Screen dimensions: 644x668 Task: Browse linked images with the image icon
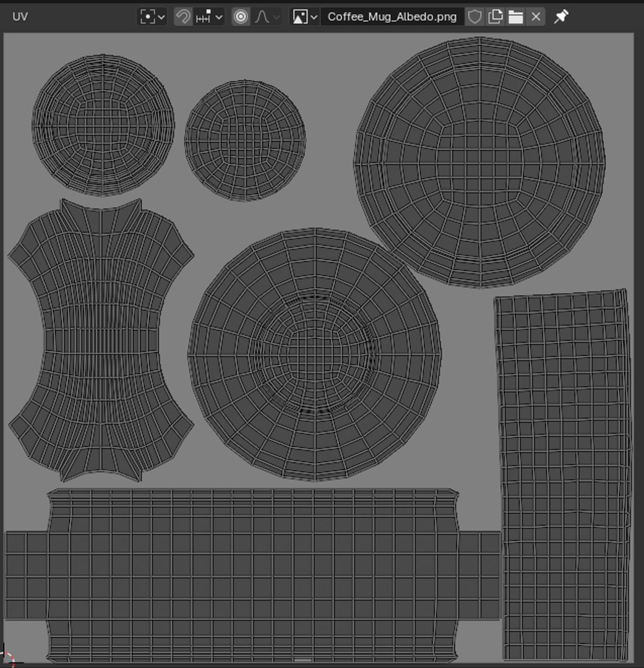304,17
